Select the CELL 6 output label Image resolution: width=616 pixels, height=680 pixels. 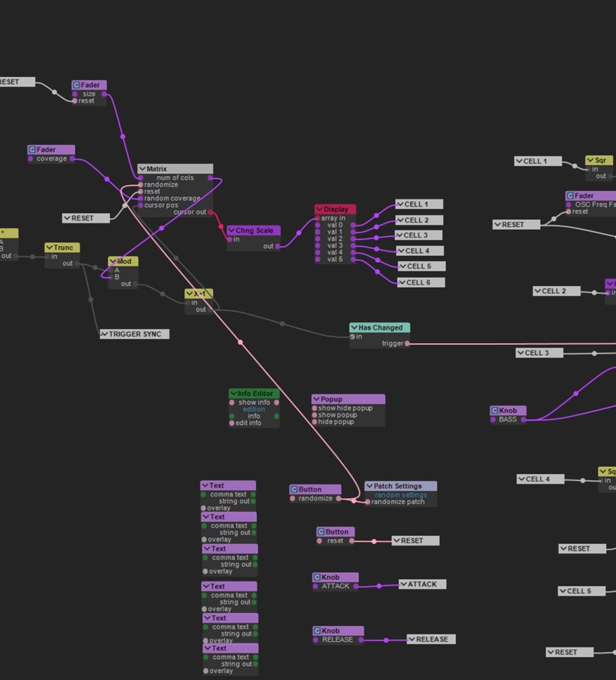coord(421,283)
